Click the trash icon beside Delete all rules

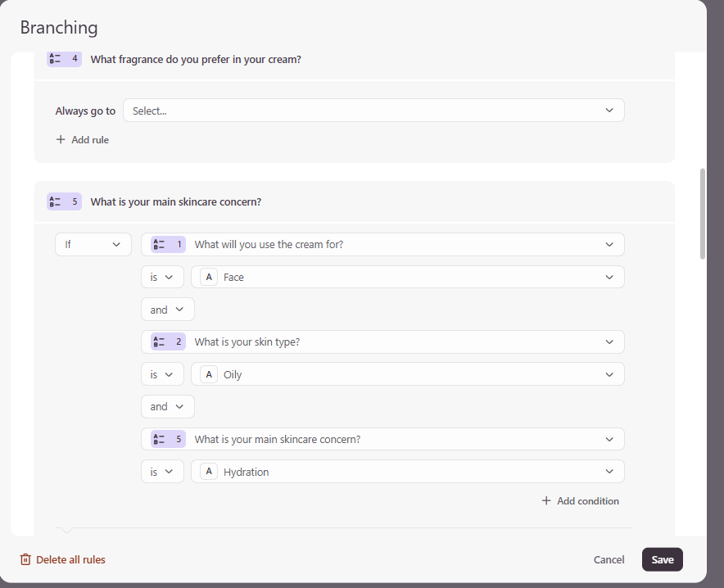pos(25,559)
